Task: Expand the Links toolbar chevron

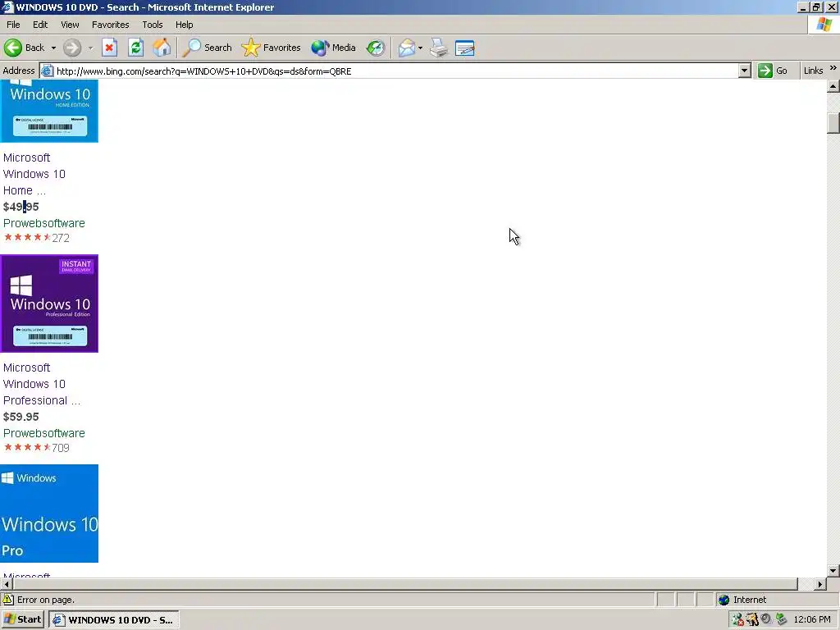Action: point(833,68)
